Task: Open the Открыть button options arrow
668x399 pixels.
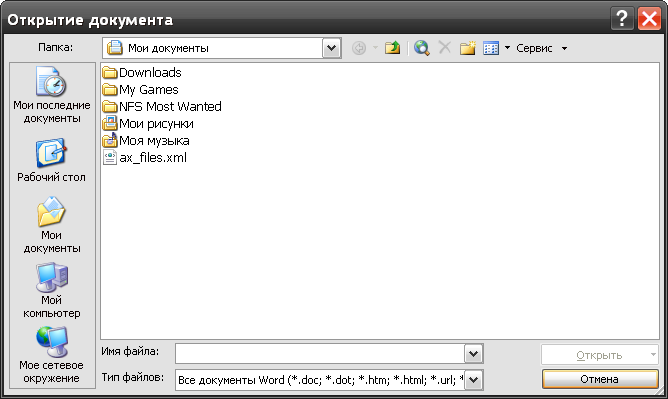Action: (653, 355)
